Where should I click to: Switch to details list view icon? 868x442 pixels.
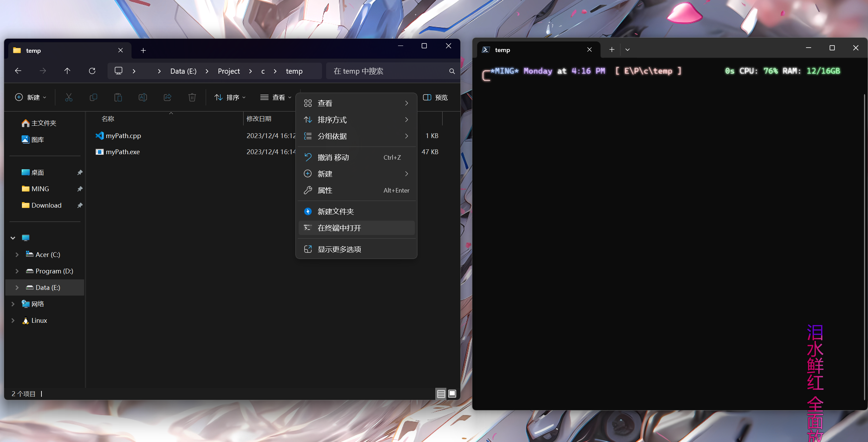pyautogui.click(x=441, y=394)
